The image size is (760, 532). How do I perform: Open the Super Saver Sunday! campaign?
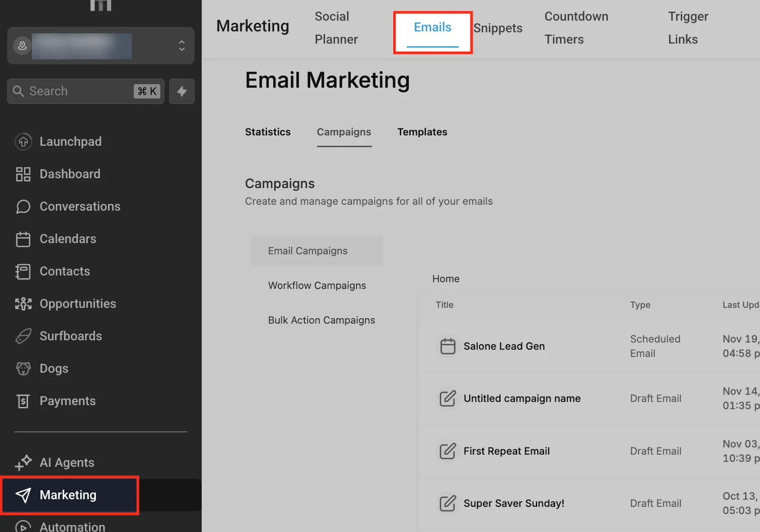pyautogui.click(x=514, y=503)
